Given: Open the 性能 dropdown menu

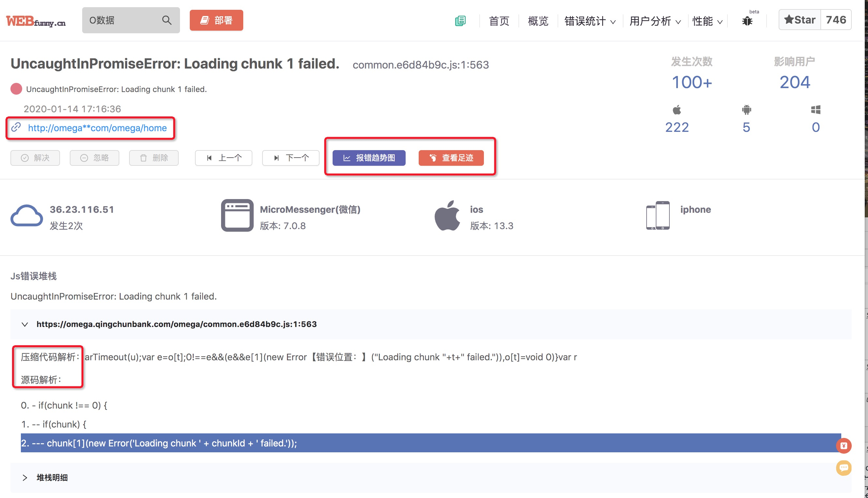Looking at the screenshot, I should (x=707, y=21).
